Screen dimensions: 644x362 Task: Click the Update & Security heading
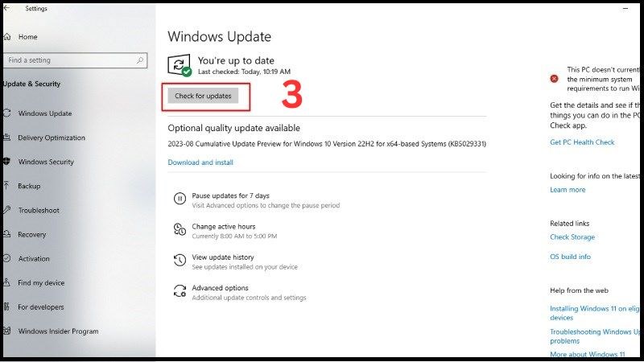[x=32, y=84]
